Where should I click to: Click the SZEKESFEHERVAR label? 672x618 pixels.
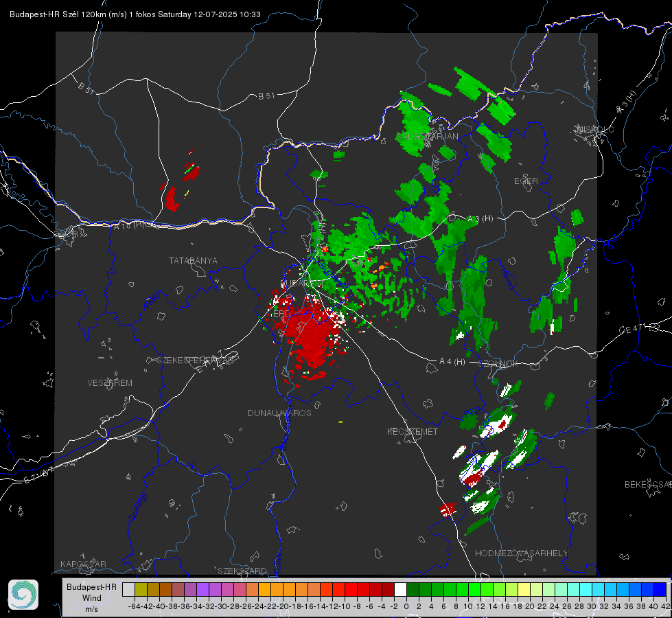[196, 360]
